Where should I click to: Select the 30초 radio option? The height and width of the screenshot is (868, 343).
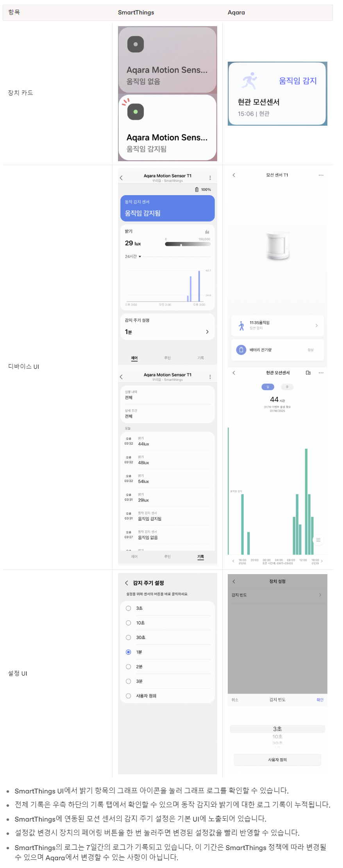[128, 637]
